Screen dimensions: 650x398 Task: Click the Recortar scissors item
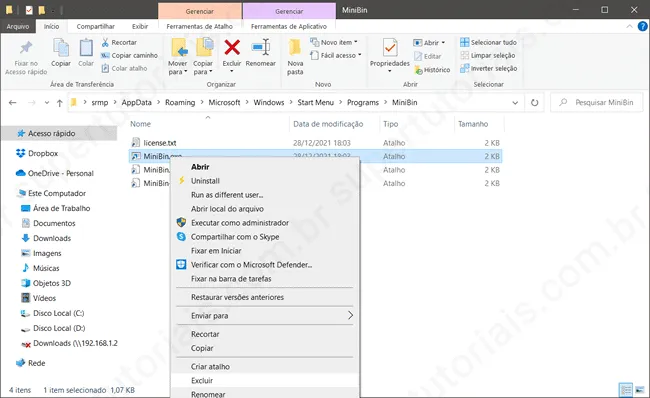click(119, 42)
